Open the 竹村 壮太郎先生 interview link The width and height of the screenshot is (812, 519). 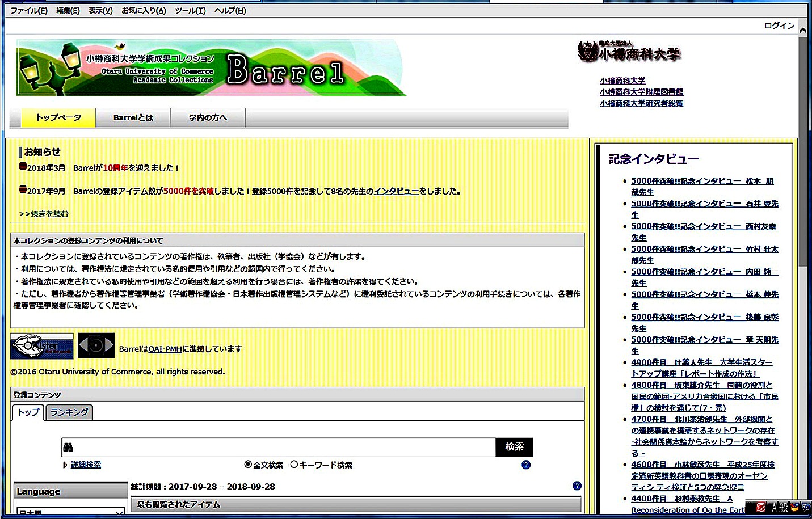(x=705, y=255)
